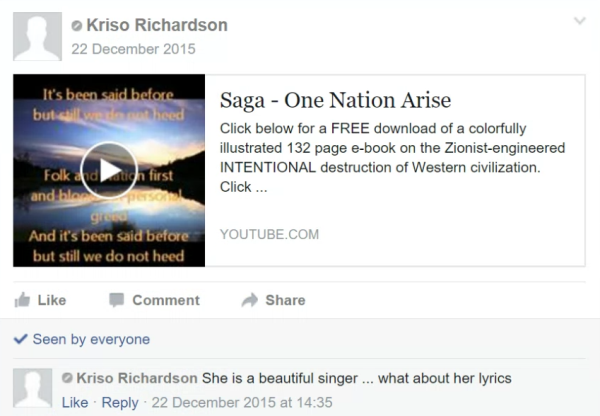Open the post options chevron menu
This screenshot has height=416, width=600.
tap(580, 21)
